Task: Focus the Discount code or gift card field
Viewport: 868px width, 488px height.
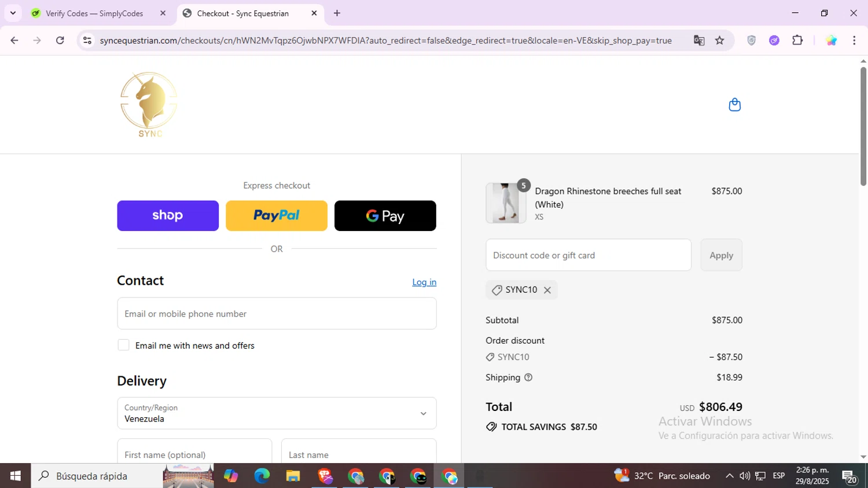Action: tap(589, 255)
